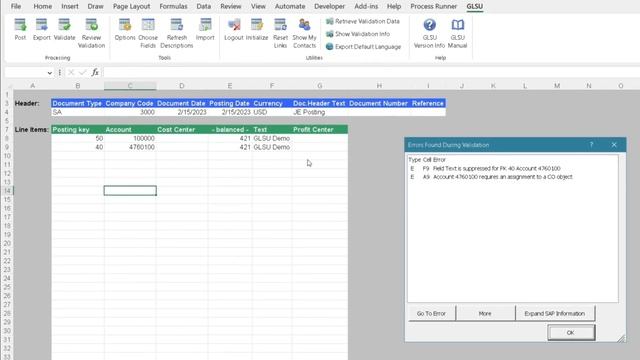Image resolution: width=640 pixels, height=360 pixels.
Task: Open the GLSU Manual
Action: pos(458,33)
